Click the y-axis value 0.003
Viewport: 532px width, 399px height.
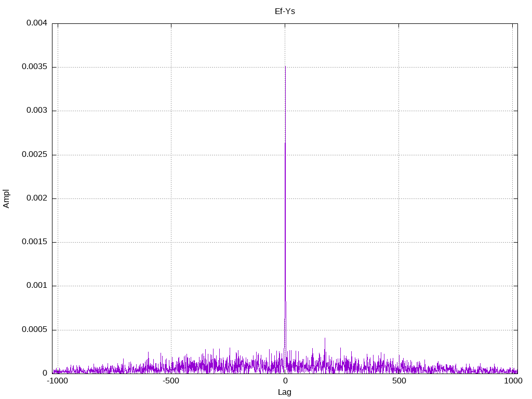pyautogui.click(x=37, y=111)
